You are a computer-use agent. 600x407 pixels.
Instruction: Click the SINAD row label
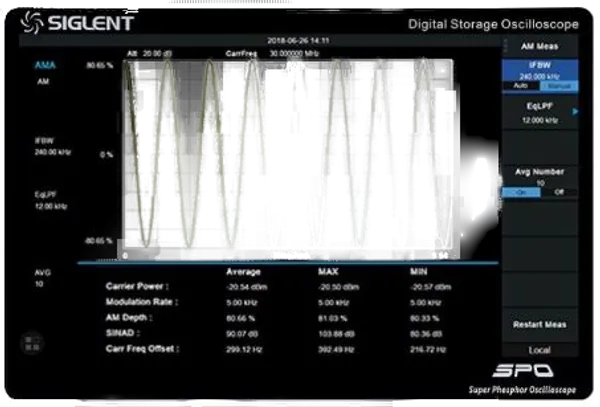click(x=122, y=333)
